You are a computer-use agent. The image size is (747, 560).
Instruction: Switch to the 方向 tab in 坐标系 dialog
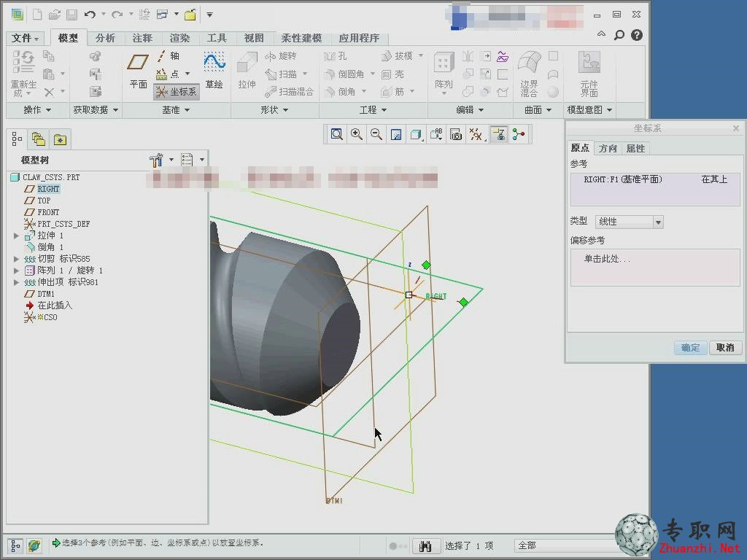pyautogui.click(x=608, y=149)
